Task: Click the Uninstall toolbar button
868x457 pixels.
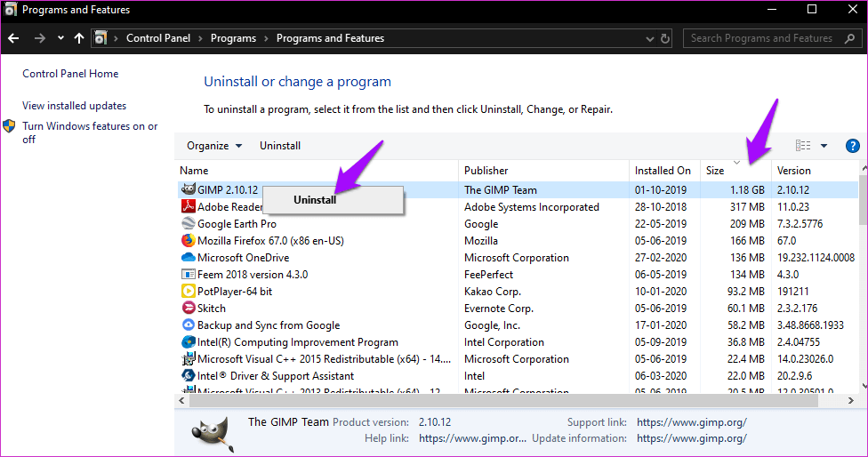Action: click(x=280, y=146)
